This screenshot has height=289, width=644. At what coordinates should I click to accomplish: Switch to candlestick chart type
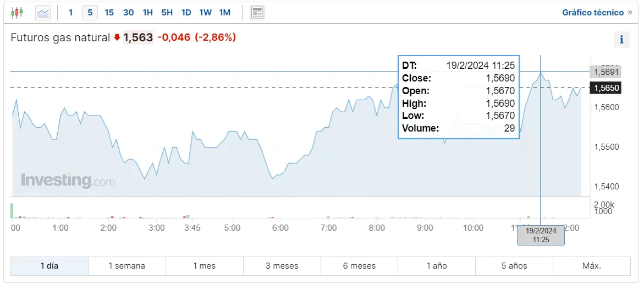pyautogui.click(x=18, y=12)
